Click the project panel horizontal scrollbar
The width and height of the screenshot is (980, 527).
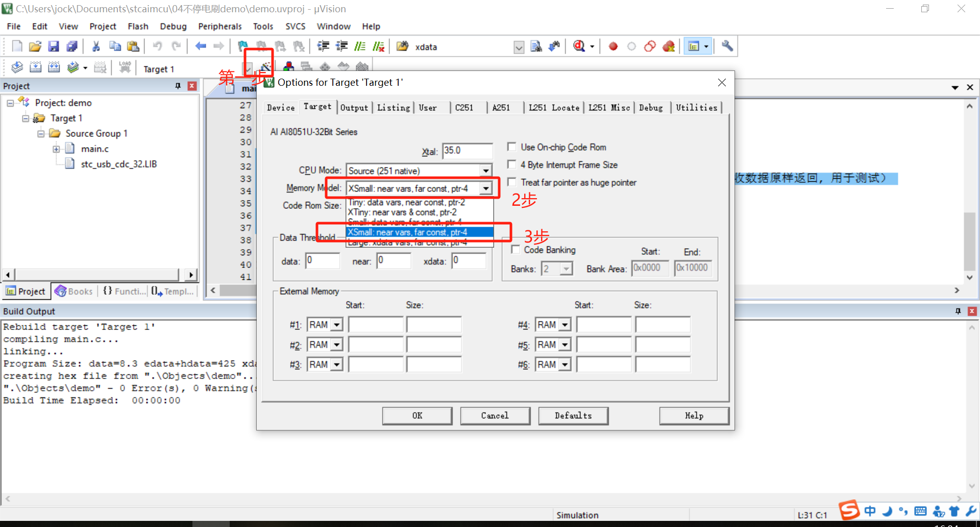[x=97, y=275]
